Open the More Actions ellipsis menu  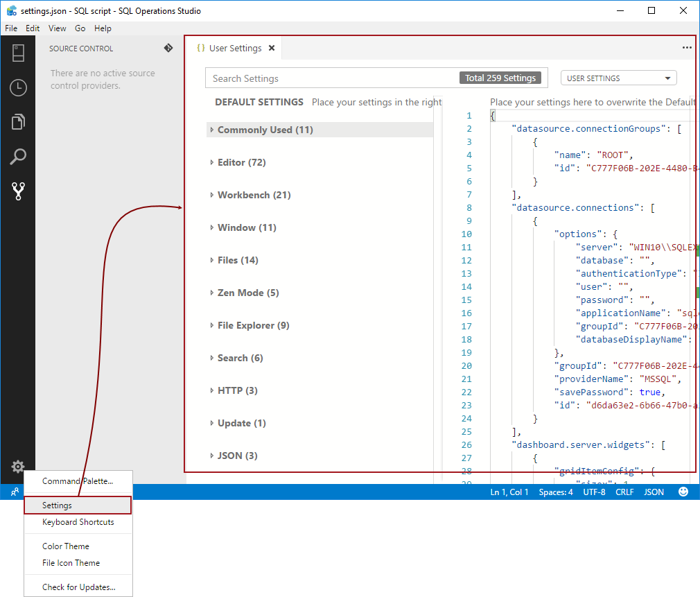687,48
